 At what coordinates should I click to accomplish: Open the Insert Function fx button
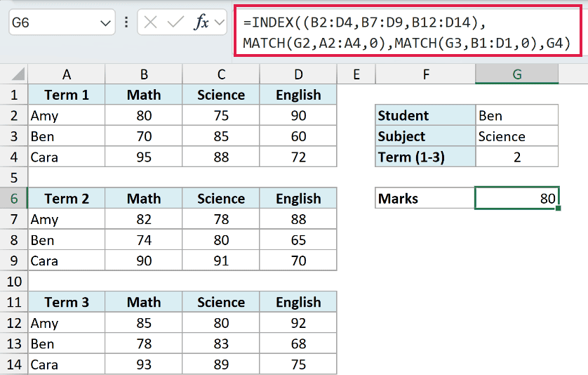pos(201,22)
